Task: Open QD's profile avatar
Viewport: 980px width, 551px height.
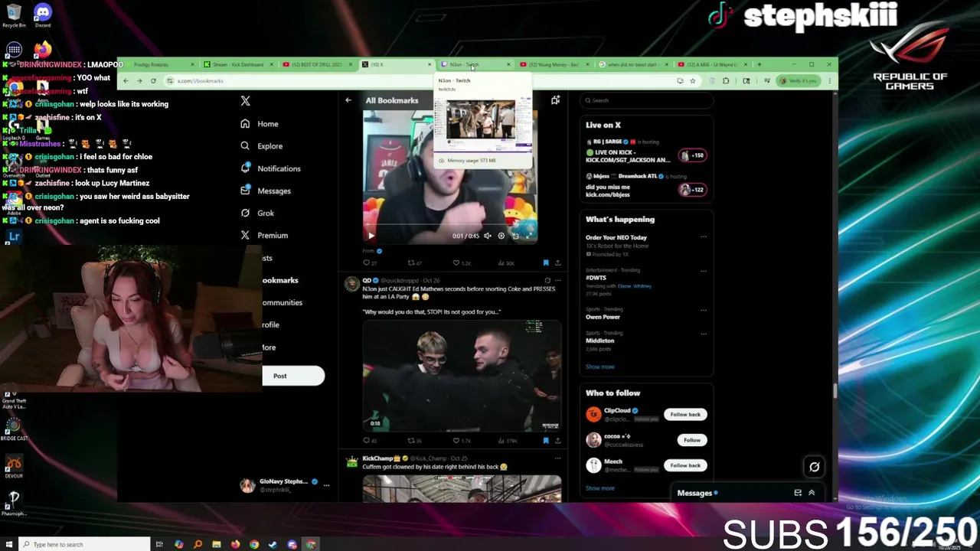Action: (351, 285)
